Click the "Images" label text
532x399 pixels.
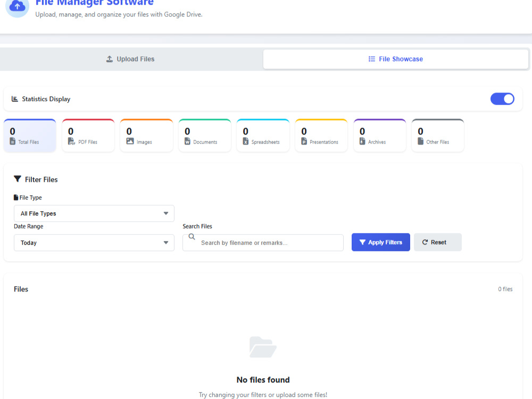pos(144,142)
